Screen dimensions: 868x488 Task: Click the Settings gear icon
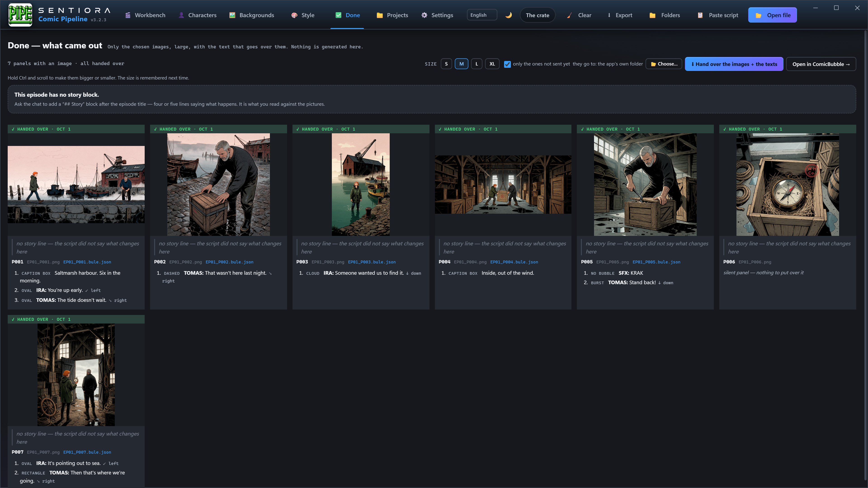[424, 15]
